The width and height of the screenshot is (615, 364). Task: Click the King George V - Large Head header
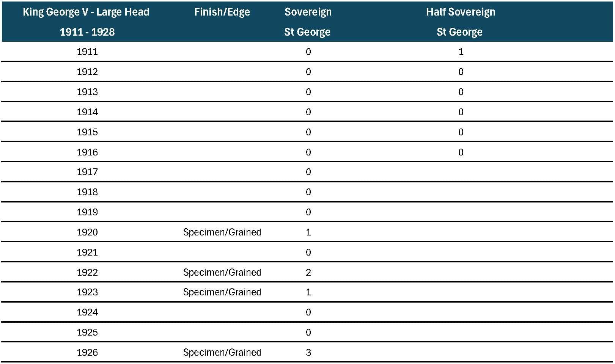[86, 22]
